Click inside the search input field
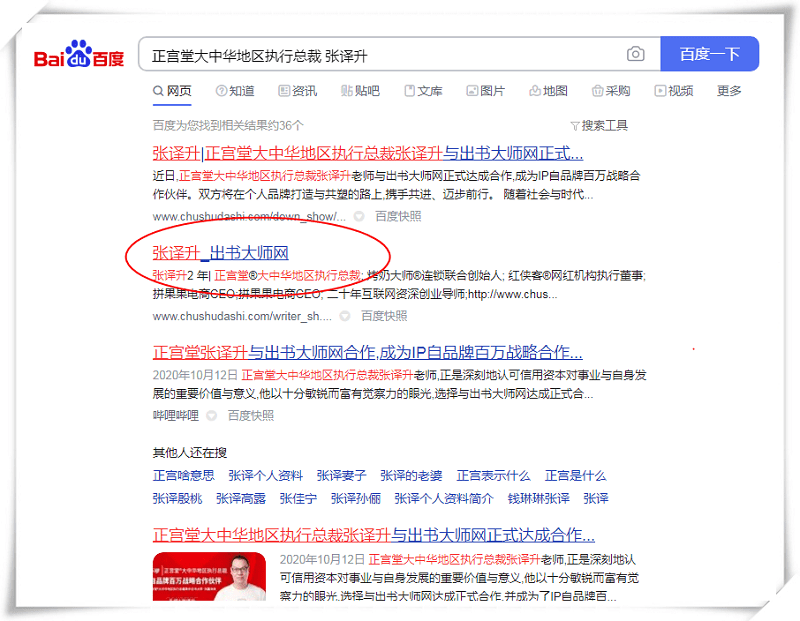This screenshot has height=621, width=800. pyautogui.click(x=390, y=54)
